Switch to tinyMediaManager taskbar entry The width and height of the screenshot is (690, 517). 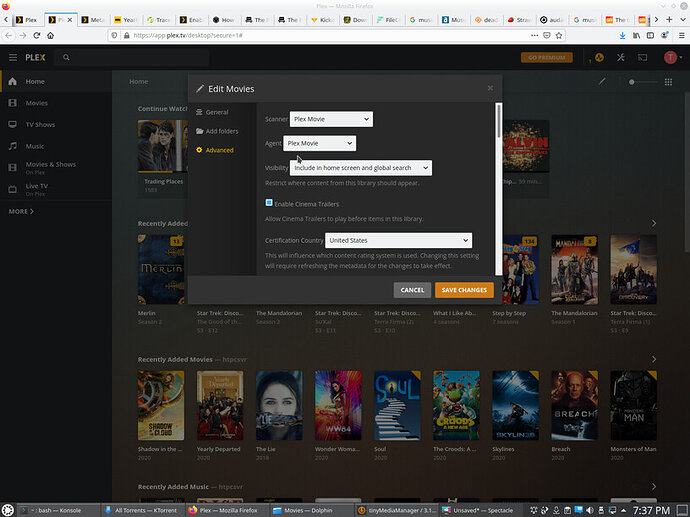396,510
